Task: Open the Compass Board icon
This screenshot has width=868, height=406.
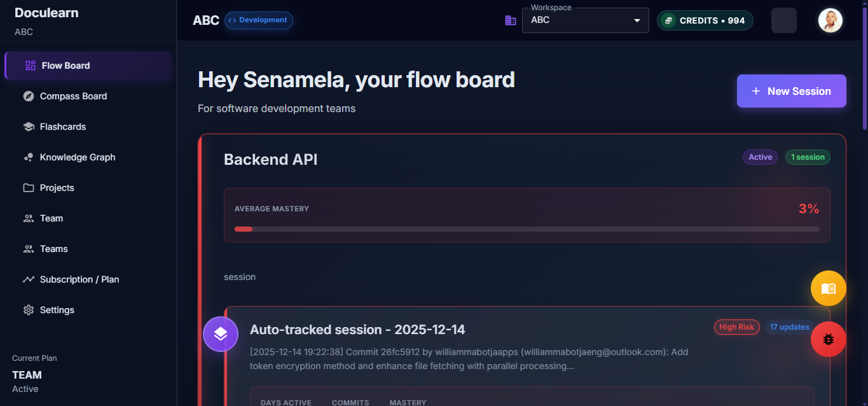Action: [29, 96]
